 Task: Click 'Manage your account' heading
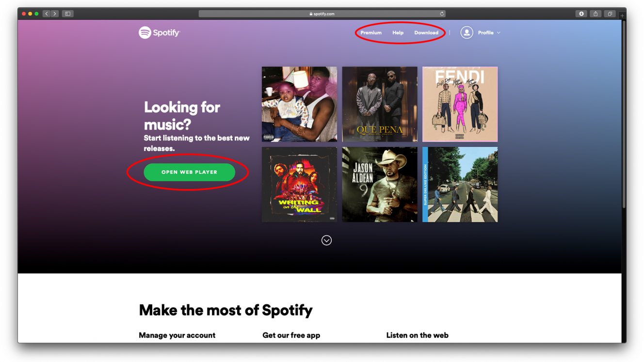[x=177, y=335]
